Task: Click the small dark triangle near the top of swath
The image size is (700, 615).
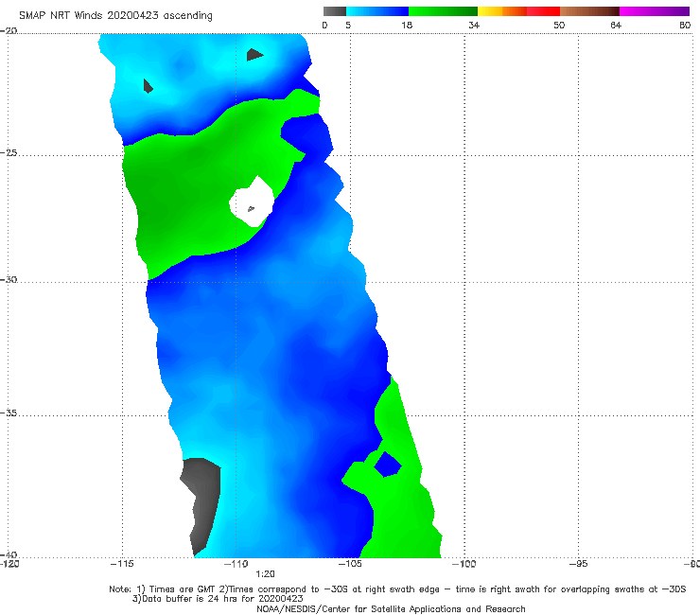Action: pos(254,55)
